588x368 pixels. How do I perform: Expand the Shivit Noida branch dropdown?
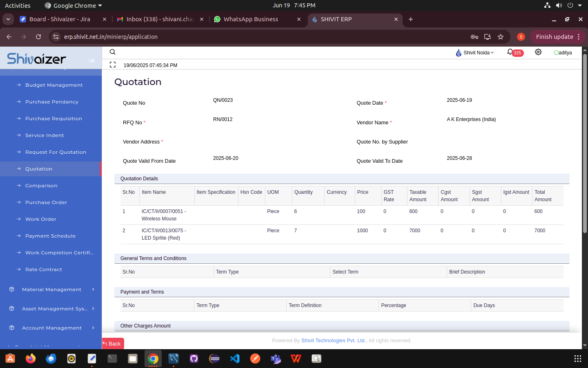tap(475, 53)
